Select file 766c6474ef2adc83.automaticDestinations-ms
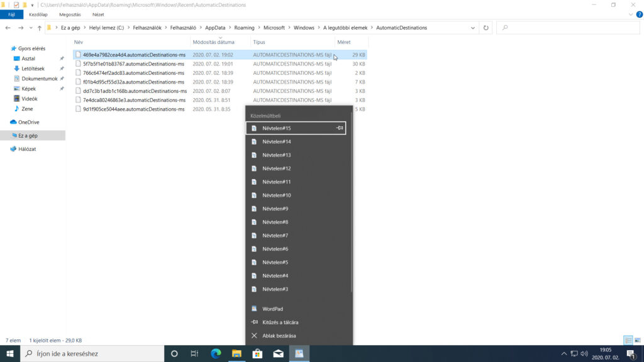 [133, 73]
